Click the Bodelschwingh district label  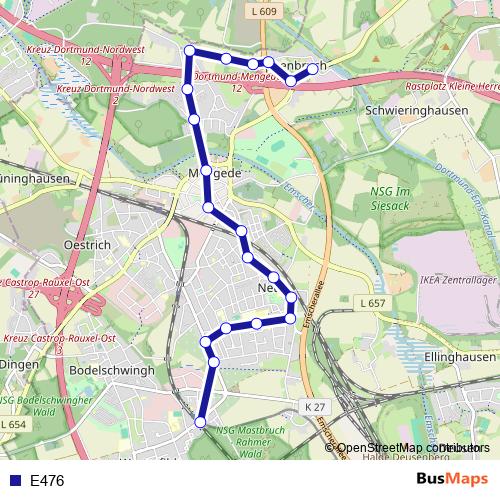112,370
